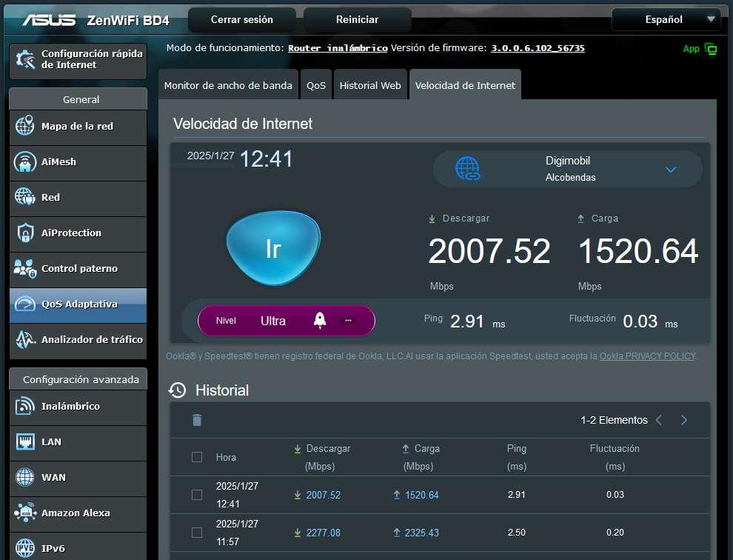Click the Nivel Ultra level button
Image resolution: width=733 pixels, height=560 pixels.
pos(286,321)
